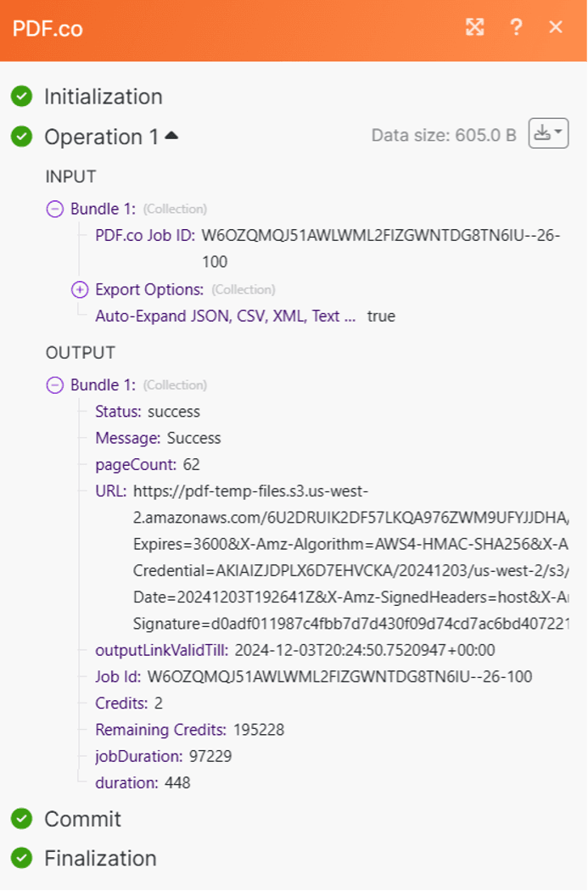Click the pageCount value 62
The height and width of the screenshot is (891, 588).
click(x=191, y=465)
